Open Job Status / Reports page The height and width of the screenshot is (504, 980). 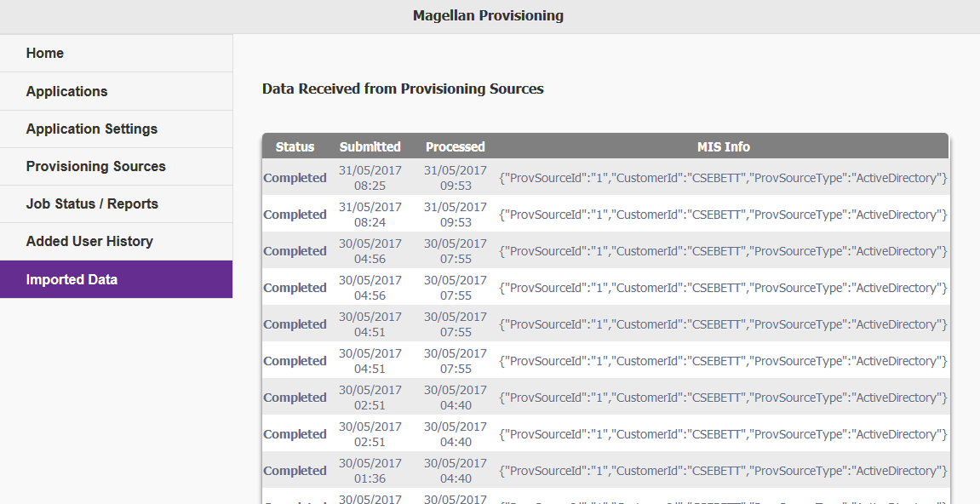(117, 203)
